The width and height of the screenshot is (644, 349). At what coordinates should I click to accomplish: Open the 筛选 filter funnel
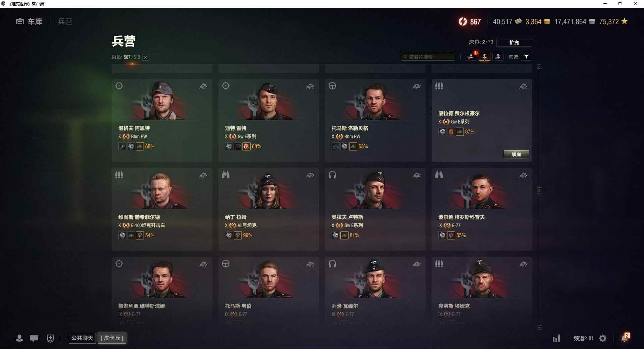click(x=527, y=57)
